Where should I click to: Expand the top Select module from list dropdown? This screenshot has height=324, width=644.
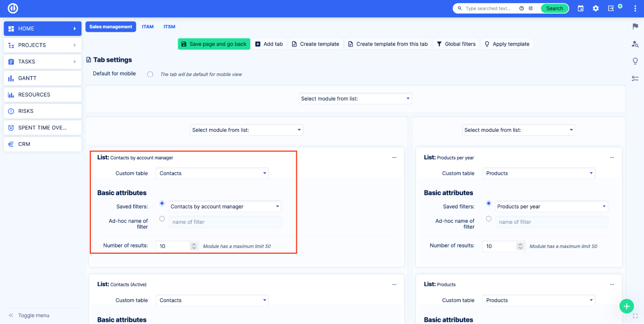(x=355, y=99)
